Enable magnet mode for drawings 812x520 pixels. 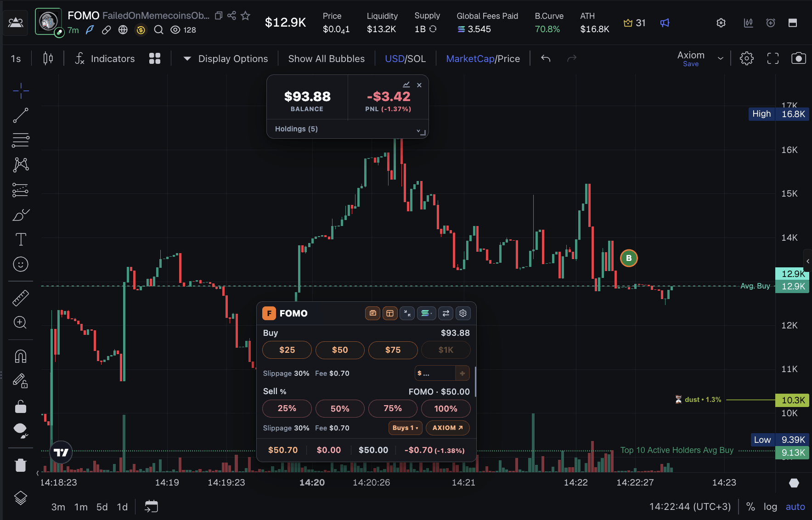[x=21, y=356]
